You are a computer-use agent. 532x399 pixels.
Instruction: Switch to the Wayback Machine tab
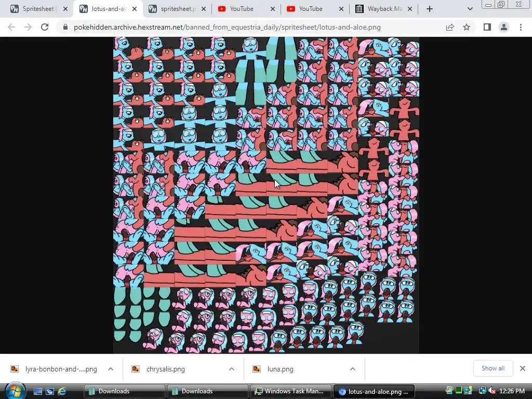pos(379,9)
